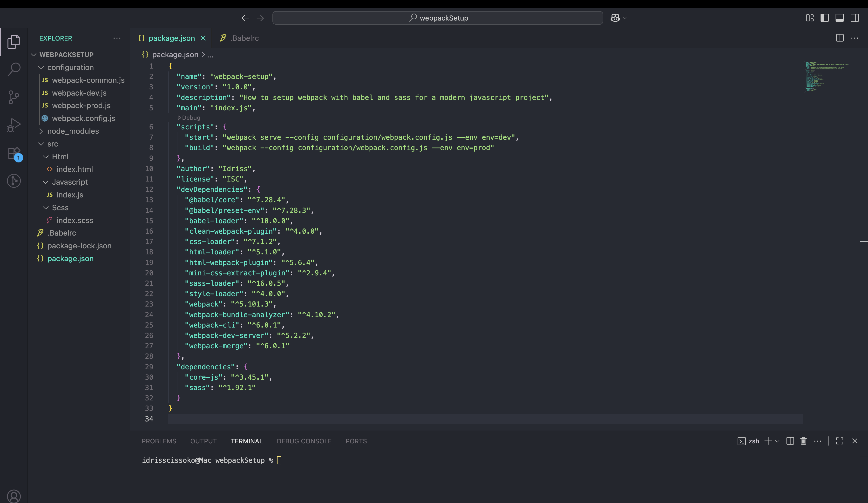Screen dimensions: 868x503
Task: Toggle the bottom panel visibility
Action: (840, 18)
